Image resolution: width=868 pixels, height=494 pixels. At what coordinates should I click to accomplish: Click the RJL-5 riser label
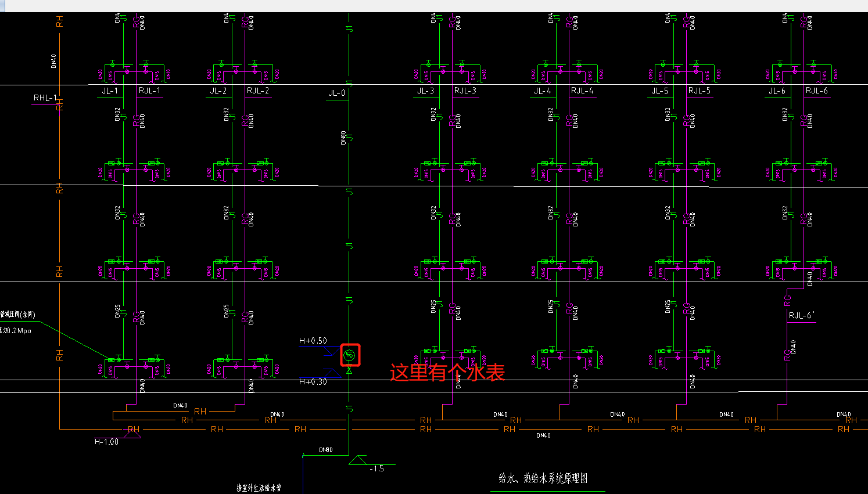(x=700, y=91)
